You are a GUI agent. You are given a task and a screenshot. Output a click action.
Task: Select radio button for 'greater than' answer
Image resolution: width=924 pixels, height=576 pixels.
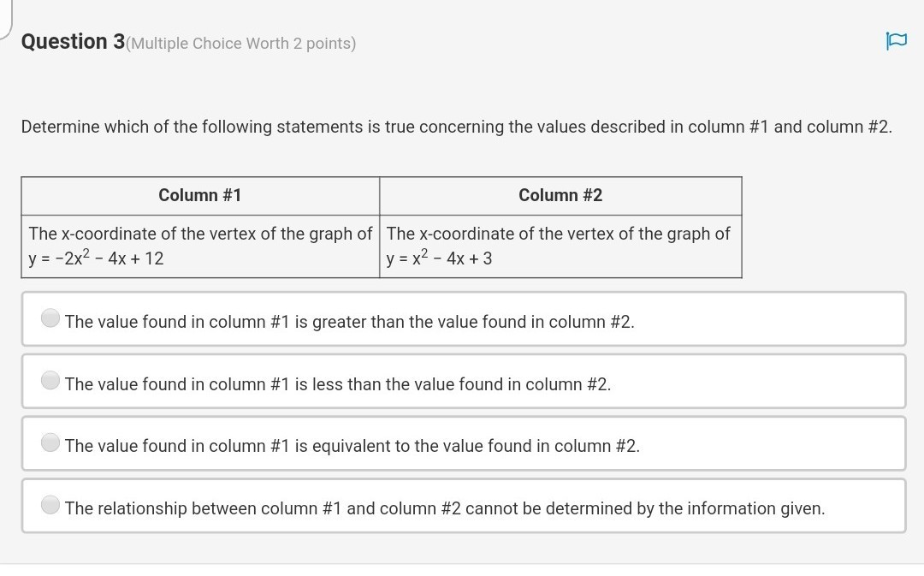pyautogui.click(x=51, y=318)
